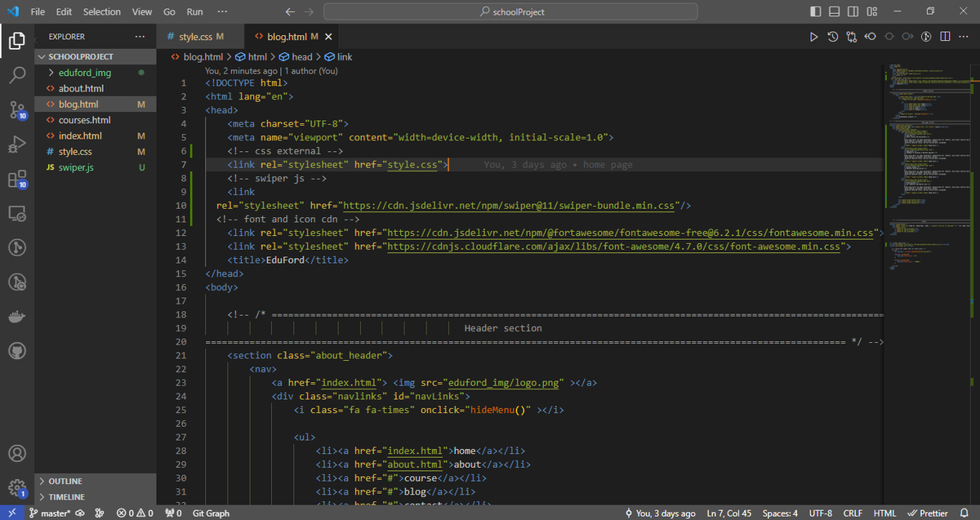The image size is (980, 520).
Task: Split the editor right
Action: point(945,37)
